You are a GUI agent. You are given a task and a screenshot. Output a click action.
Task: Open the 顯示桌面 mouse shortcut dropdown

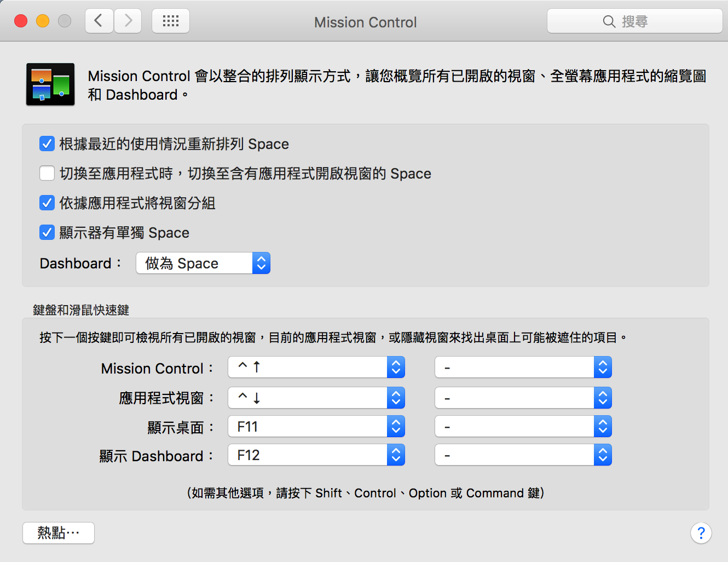pos(523,427)
